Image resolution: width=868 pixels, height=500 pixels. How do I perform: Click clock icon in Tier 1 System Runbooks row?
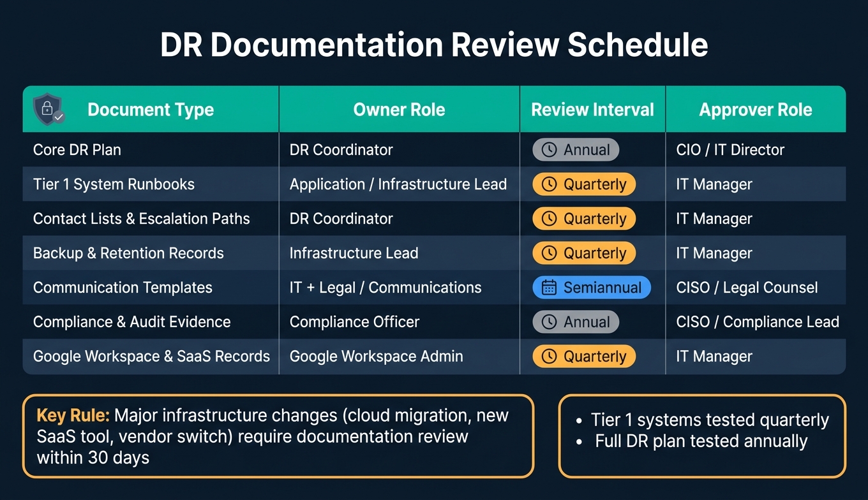549,184
